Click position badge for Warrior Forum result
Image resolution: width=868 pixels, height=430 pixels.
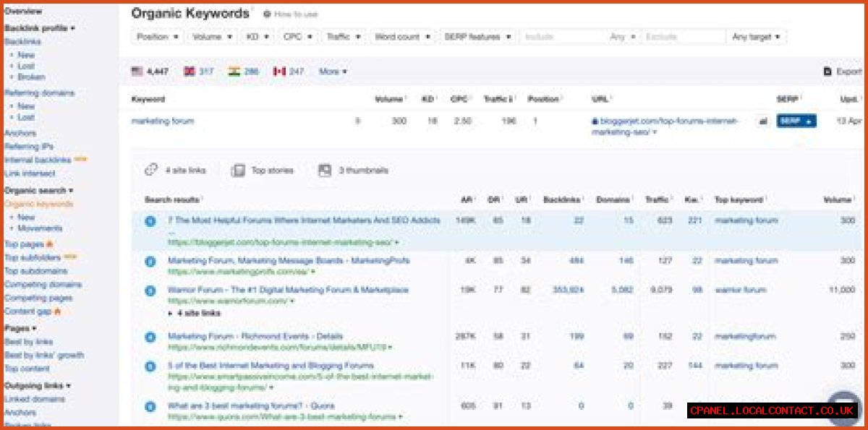point(150,291)
